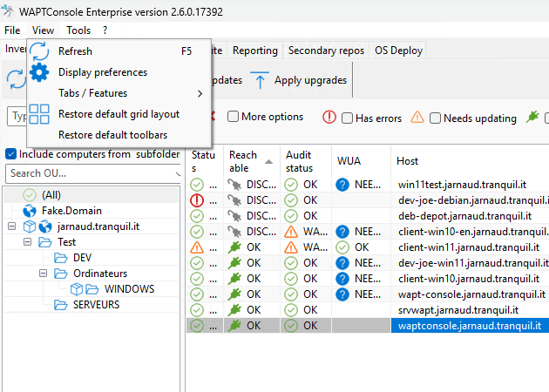Check the Needs updating filter checkbox
The image size is (549, 392).
(x=435, y=118)
